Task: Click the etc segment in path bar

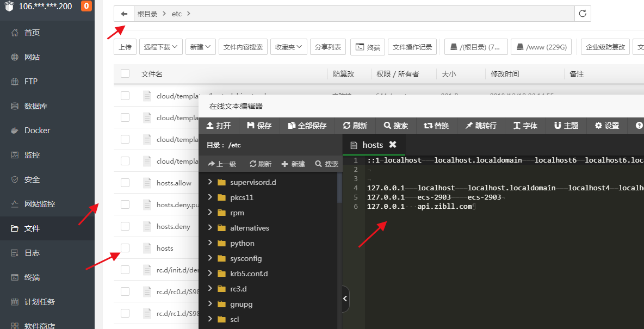Action: (176, 14)
